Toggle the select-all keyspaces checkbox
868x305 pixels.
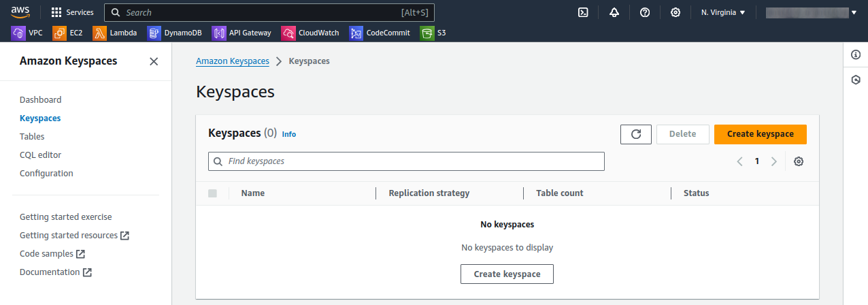coord(212,193)
